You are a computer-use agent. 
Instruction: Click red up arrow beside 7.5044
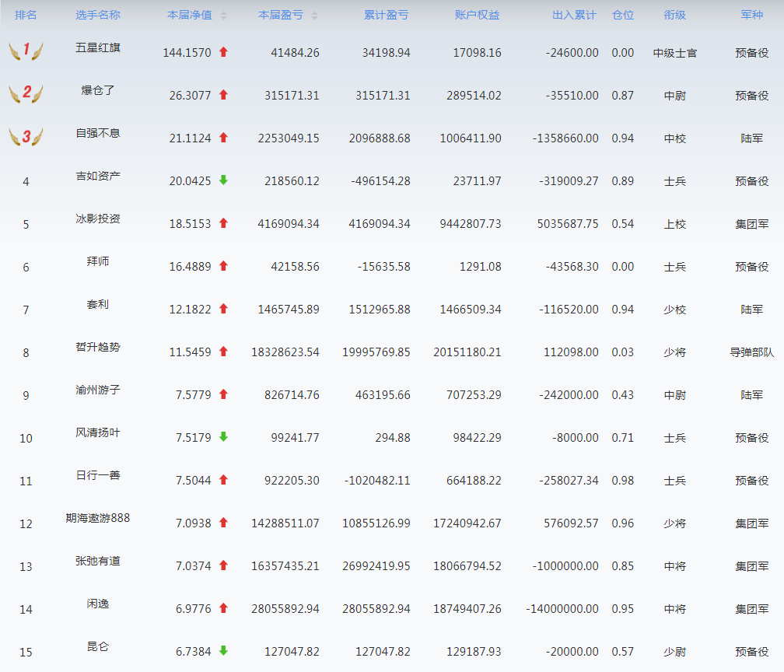tap(223, 479)
